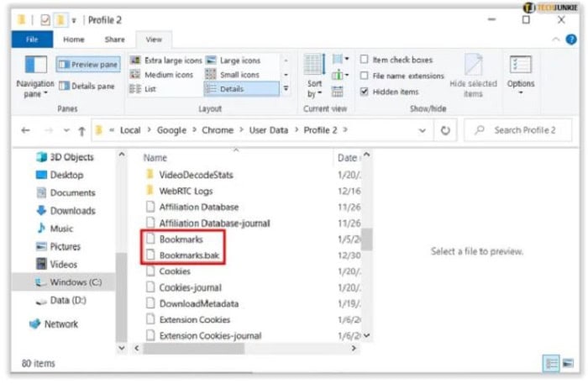The height and width of the screenshot is (384, 588).
Task: Select the Bookmarks.bak file
Action: (183, 255)
